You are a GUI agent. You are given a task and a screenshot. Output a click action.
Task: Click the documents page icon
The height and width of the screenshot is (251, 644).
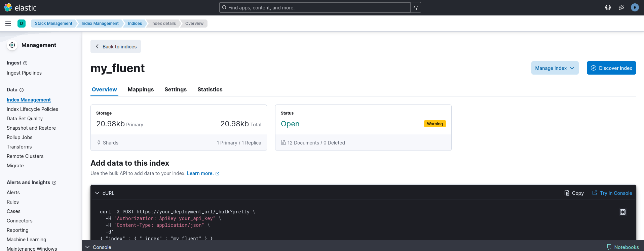pyautogui.click(x=283, y=142)
